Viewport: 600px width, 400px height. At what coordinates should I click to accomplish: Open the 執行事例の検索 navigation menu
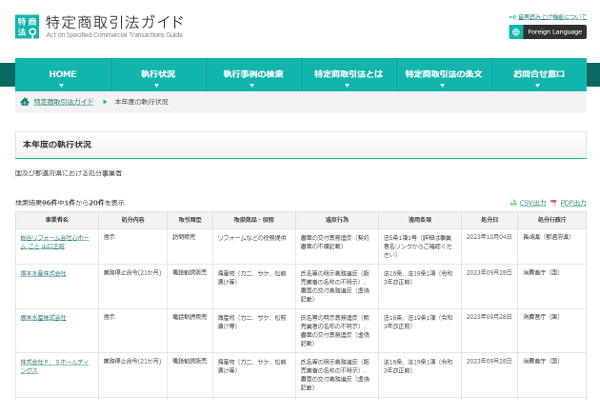[253, 75]
